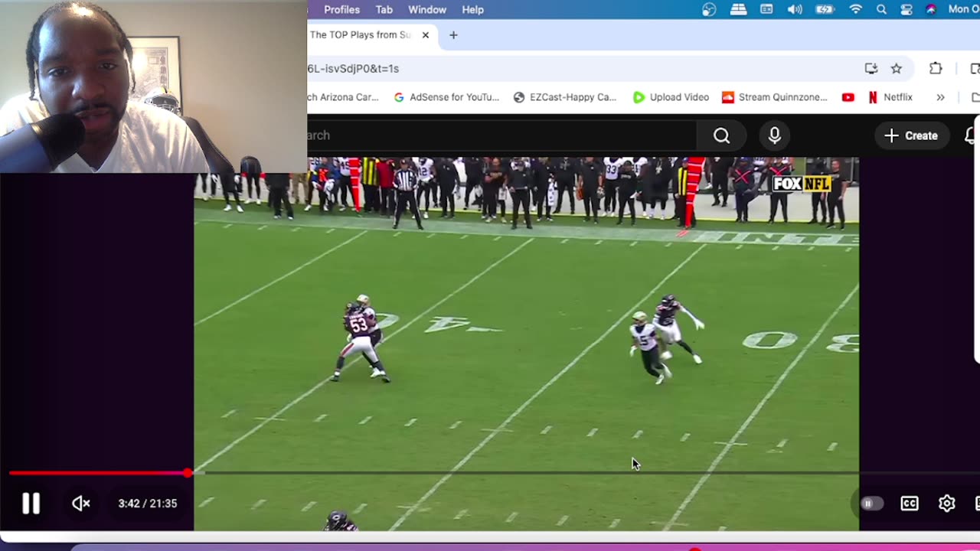The height and width of the screenshot is (551, 980).
Task: Open the Netflix bookmark
Action: point(890,97)
